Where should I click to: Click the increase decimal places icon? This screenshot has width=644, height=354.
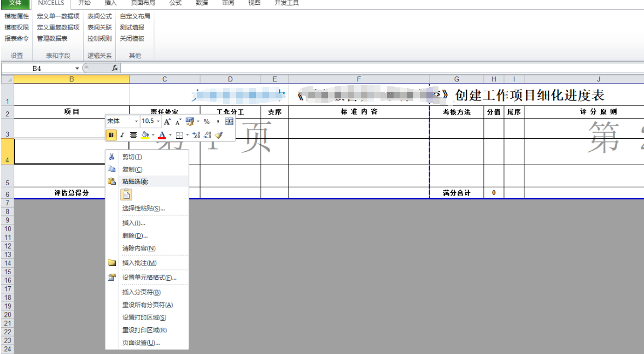(197, 135)
